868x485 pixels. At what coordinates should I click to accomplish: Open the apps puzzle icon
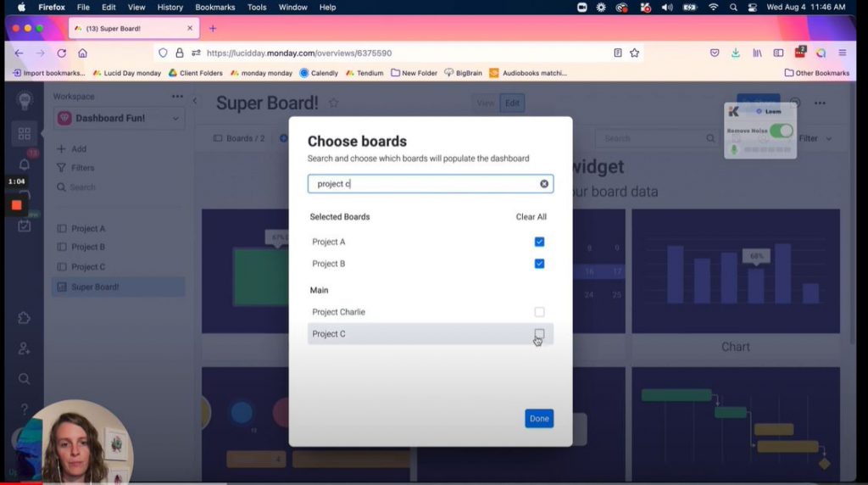pos(25,318)
